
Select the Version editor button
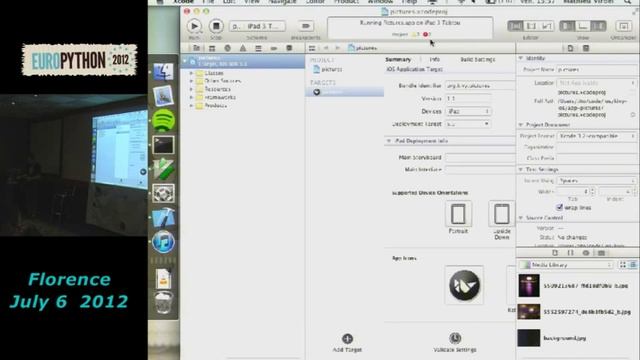click(x=547, y=26)
